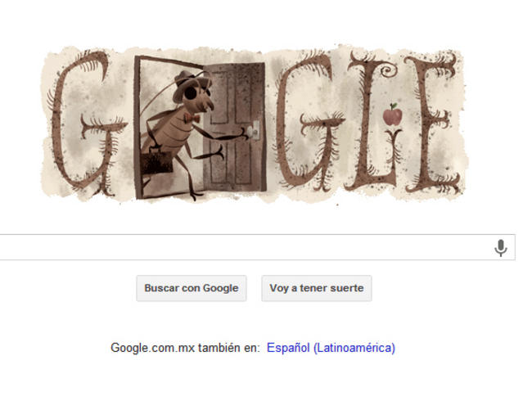The width and height of the screenshot is (532, 414).
Task: Open the Español (Latinoamérica) link
Action: click(331, 348)
